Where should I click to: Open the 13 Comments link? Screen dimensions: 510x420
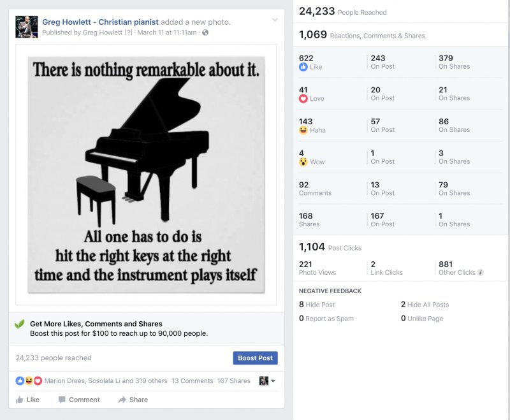193,380
